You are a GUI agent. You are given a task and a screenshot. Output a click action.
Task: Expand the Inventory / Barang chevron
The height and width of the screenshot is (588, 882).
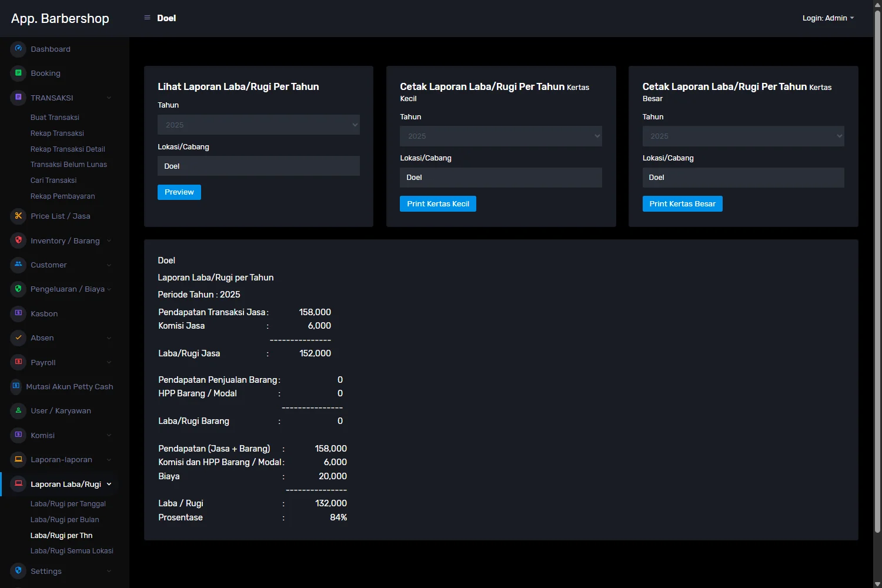[109, 240]
